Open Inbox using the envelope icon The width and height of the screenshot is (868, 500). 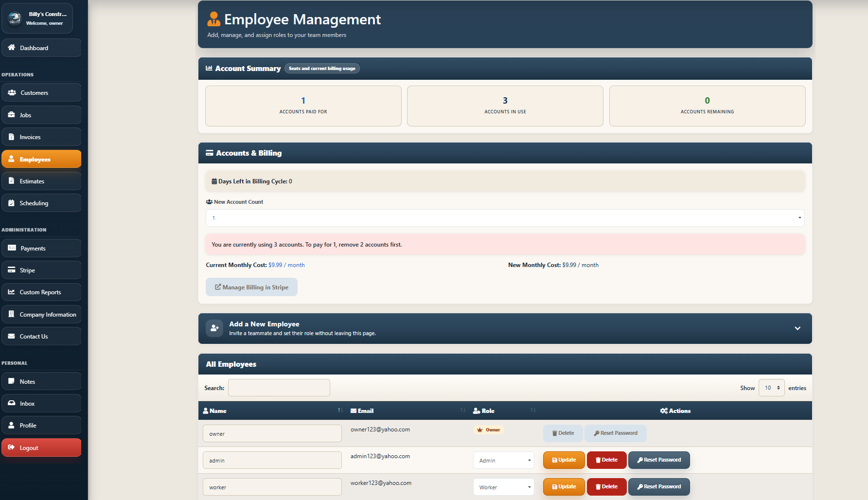(11, 403)
